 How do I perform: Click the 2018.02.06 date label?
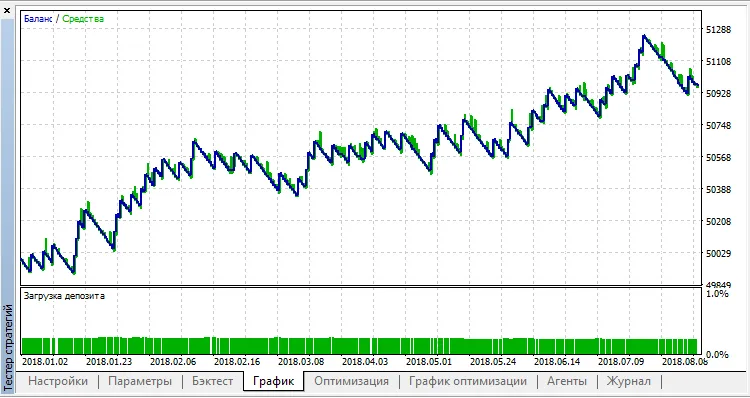(x=173, y=362)
